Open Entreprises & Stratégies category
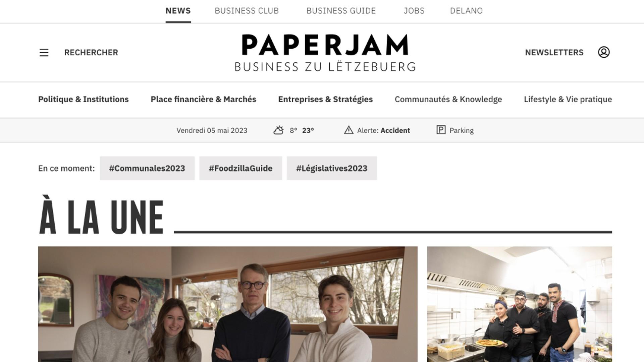 pos(325,99)
